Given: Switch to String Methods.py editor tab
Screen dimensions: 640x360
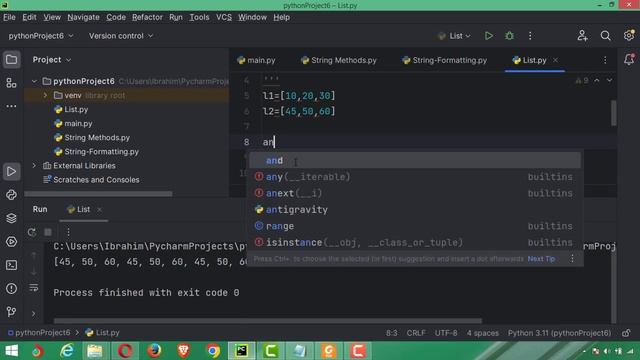Looking at the screenshot, I should [339, 60].
